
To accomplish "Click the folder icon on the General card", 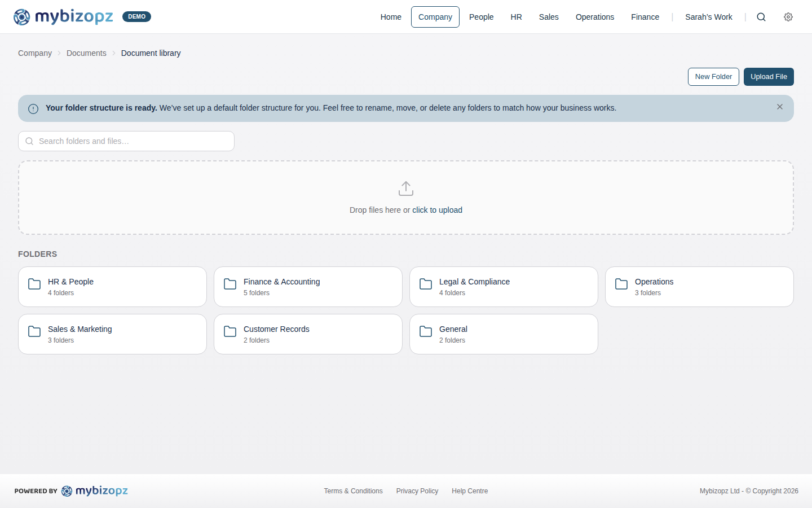I will (425, 332).
